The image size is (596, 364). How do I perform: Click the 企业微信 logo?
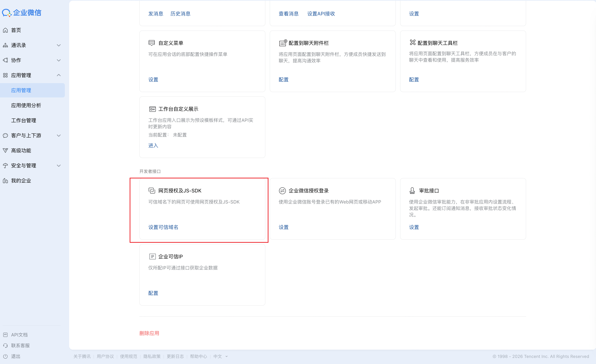tap(22, 13)
